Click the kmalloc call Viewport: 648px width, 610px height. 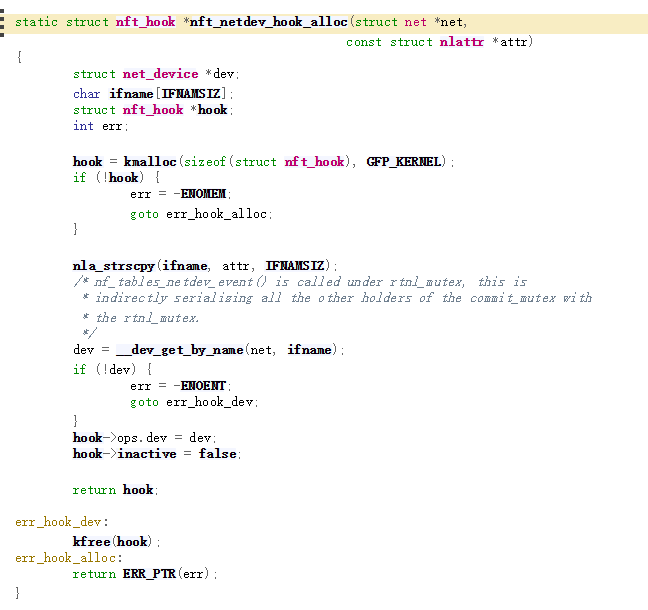[x=150, y=162]
